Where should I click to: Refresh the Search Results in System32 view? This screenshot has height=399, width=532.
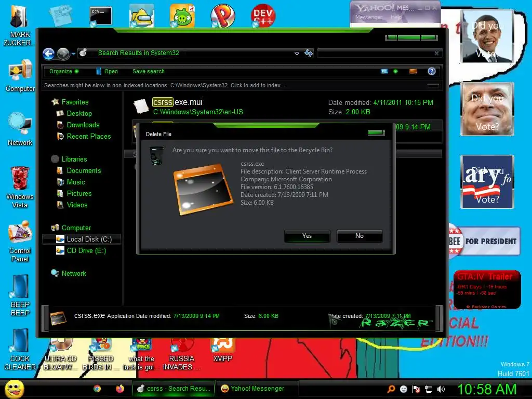(x=309, y=54)
